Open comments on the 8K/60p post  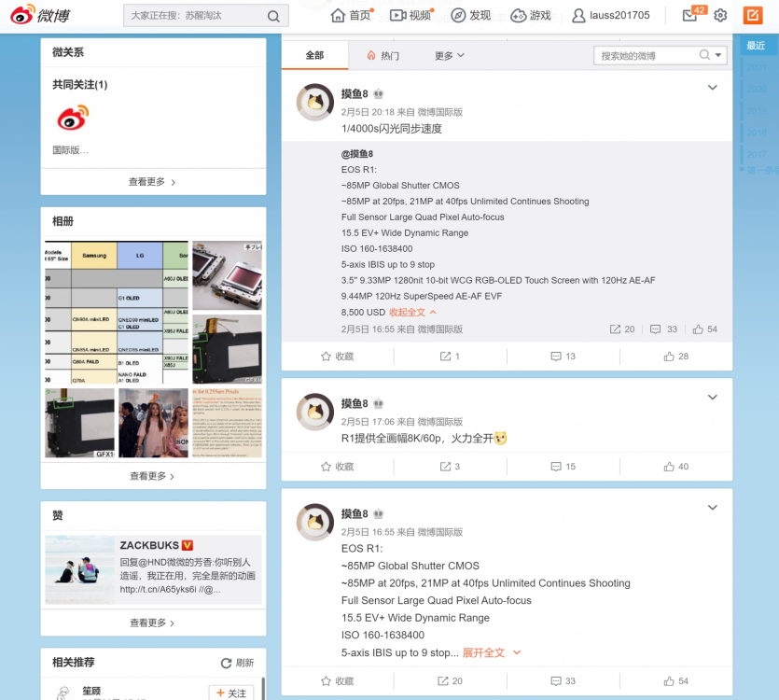pos(563,467)
